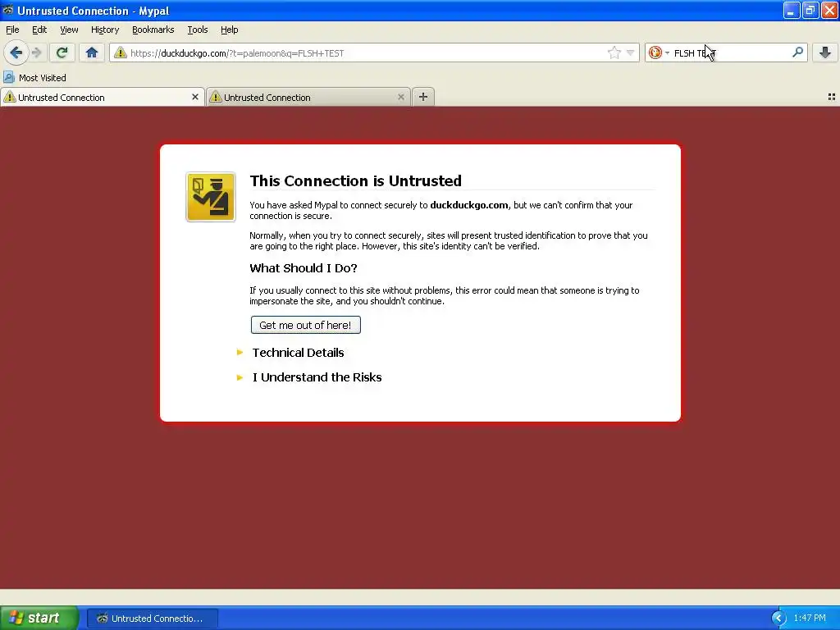840x630 pixels.
Task: Open the View menu
Action: (x=69, y=30)
